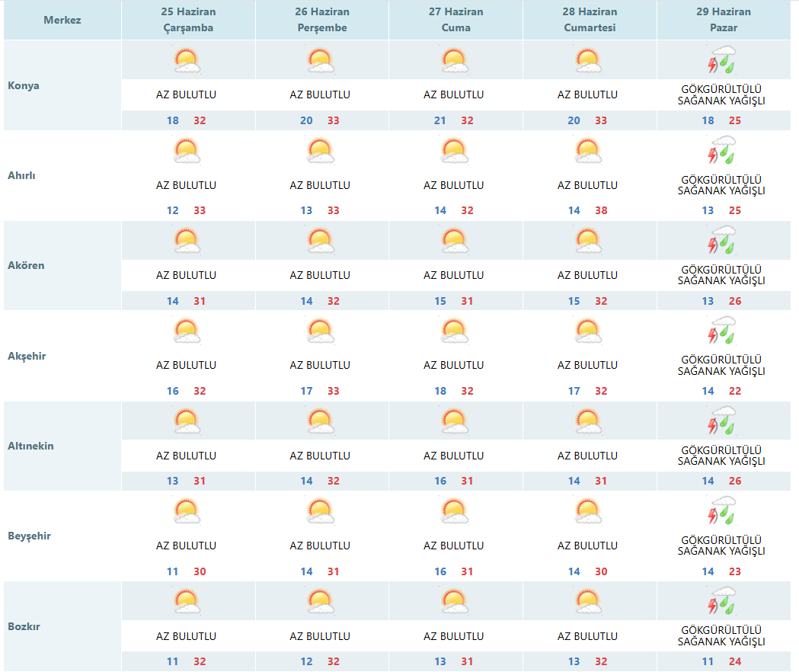This screenshot has height=672, width=799.
Task: Click Beyşehir's partly cloudy icon for 26 Haziran
Action: click(x=321, y=511)
